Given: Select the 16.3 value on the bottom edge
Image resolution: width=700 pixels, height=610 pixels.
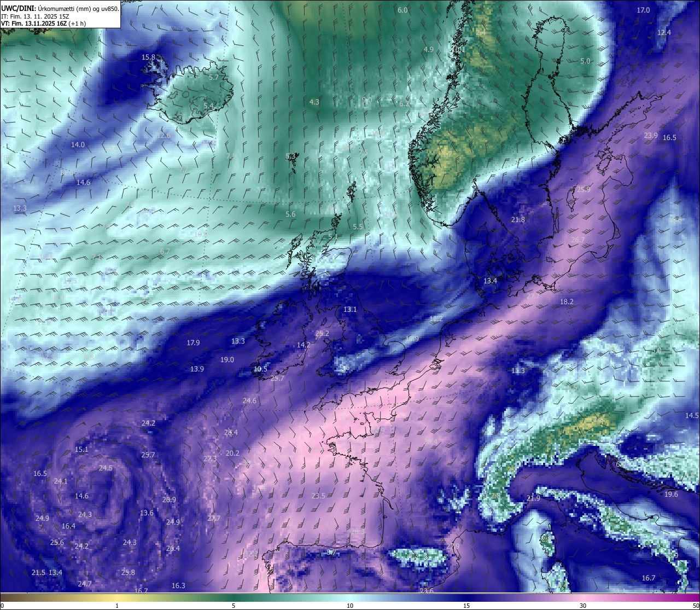Looking at the screenshot, I should point(178,585).
